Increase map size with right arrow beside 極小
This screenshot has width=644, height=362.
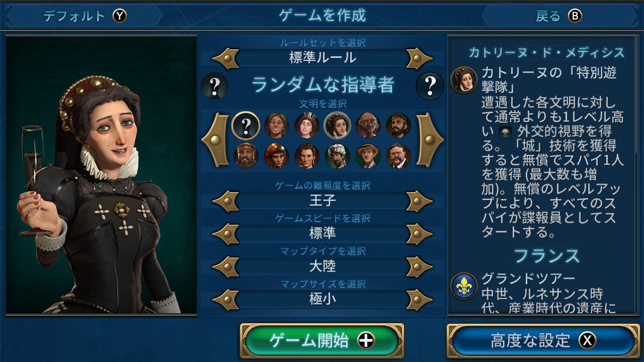coord(419,300)
